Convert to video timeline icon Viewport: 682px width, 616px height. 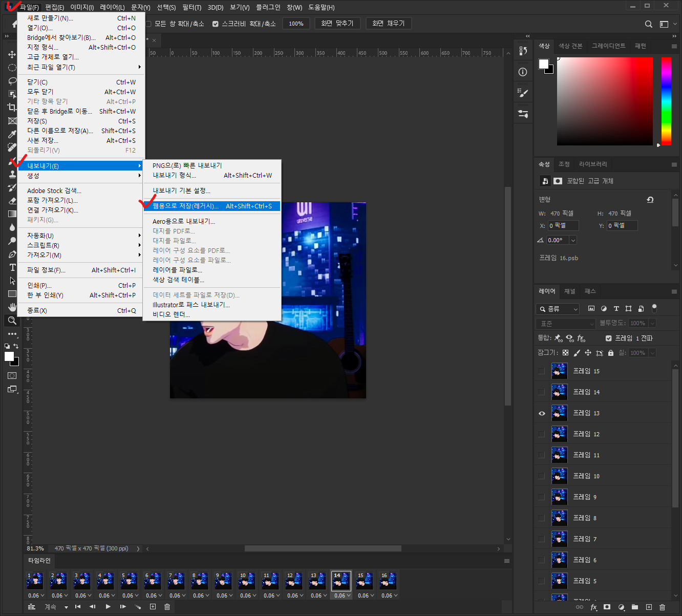[x=32, y=607]
